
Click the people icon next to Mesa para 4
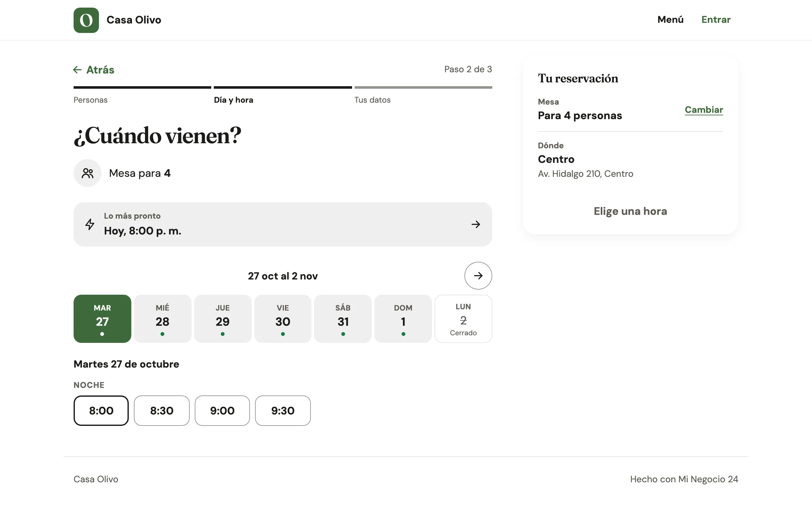(x=88, y=173)
